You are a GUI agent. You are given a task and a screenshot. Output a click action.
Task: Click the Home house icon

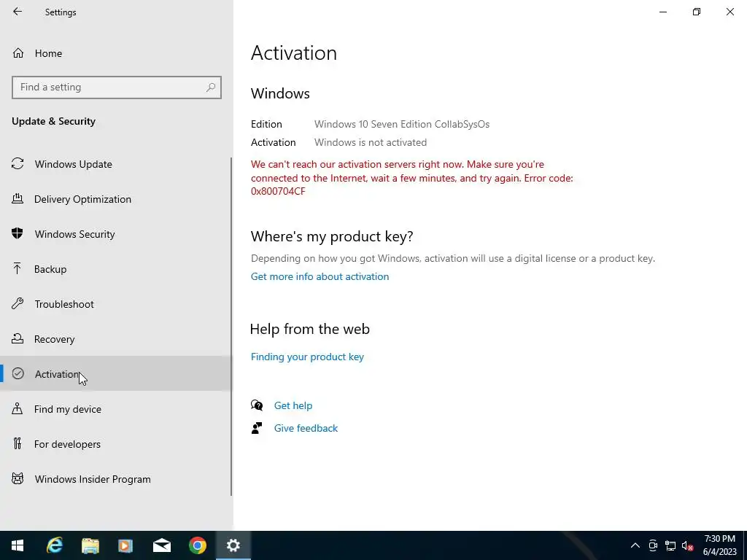point(18,52)
